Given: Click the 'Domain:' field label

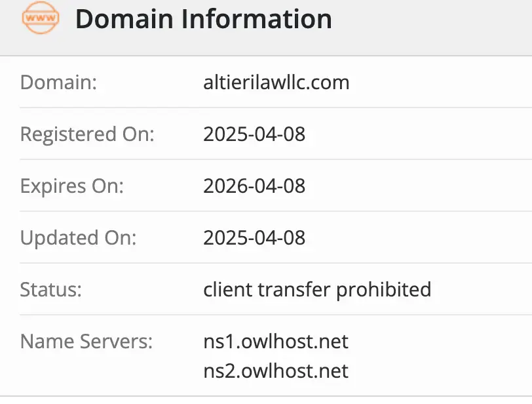Looking at the screenshot, I should coord(59,83).
